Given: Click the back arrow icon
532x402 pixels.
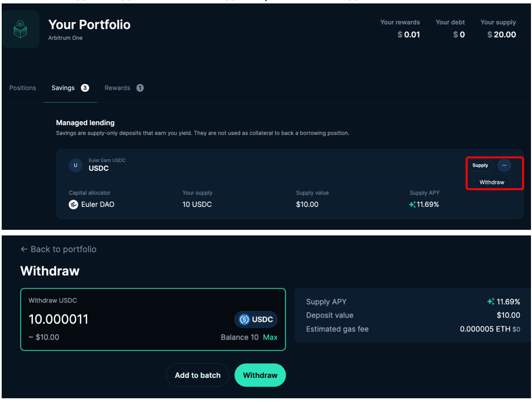Looking at the screenshot, I should pyautogui.click(x=24, y=249).
